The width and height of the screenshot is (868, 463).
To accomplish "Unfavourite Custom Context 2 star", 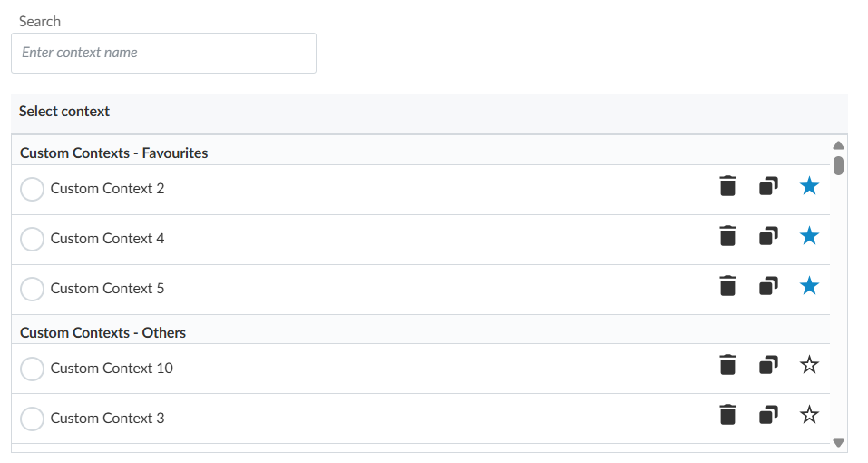I will (810, 186).
